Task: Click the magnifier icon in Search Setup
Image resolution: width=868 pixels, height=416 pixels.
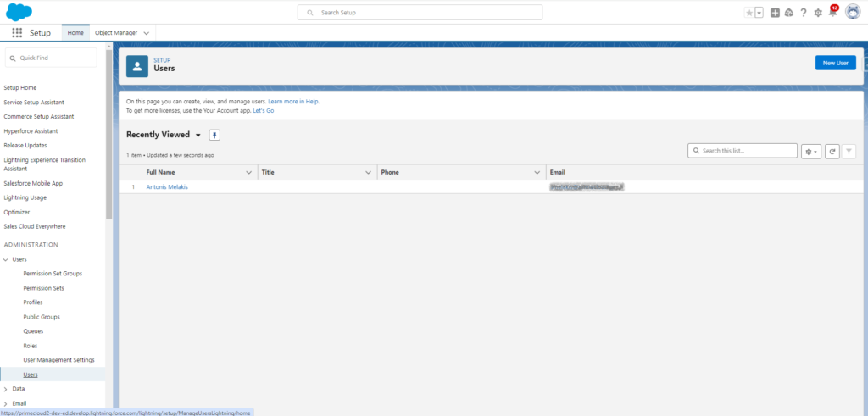Action: [x=310, y=12]
